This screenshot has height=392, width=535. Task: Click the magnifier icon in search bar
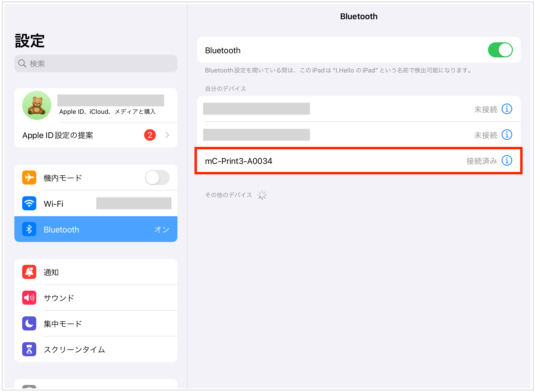tap(22, 63)
